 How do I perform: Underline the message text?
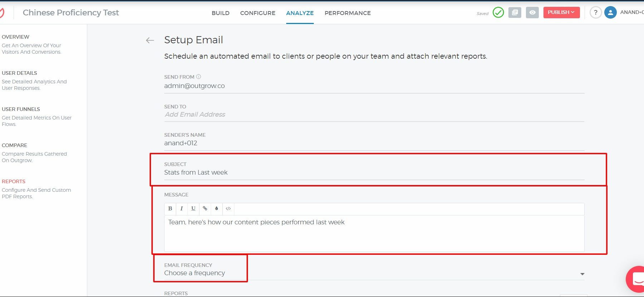coord(193,209)
